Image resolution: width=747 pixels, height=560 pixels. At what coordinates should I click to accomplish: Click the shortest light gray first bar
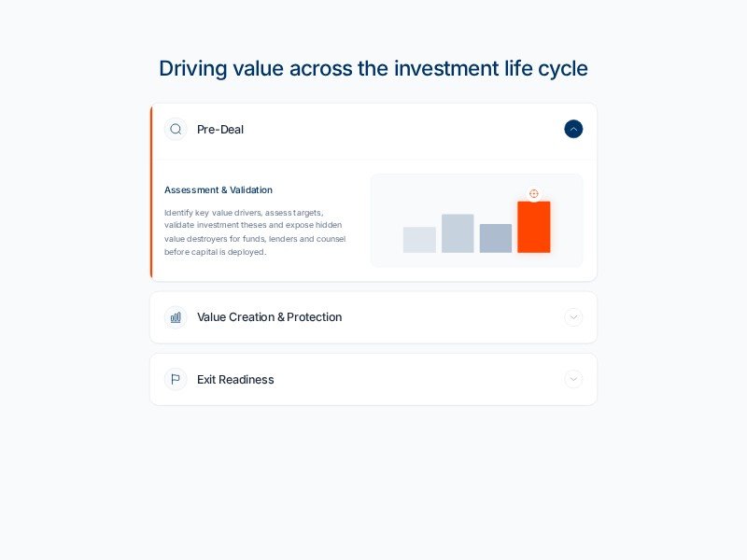pyautogui.click(x=419, y=240)
